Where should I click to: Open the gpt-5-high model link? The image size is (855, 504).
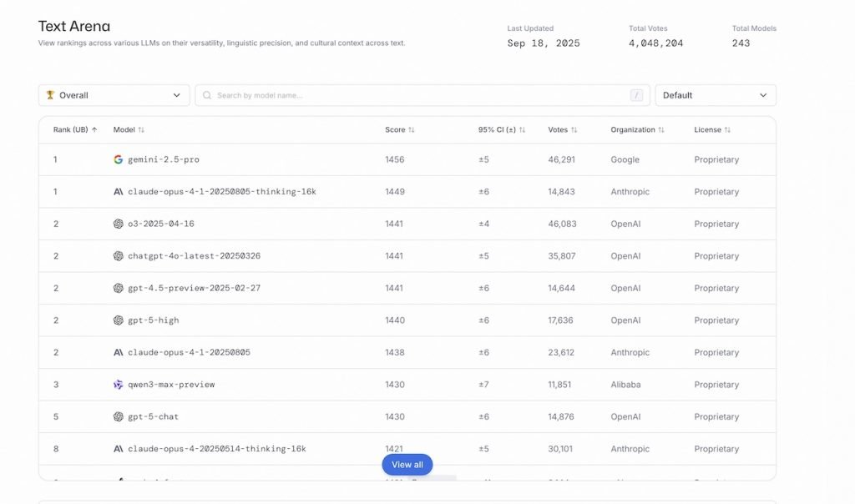point(154,320)
